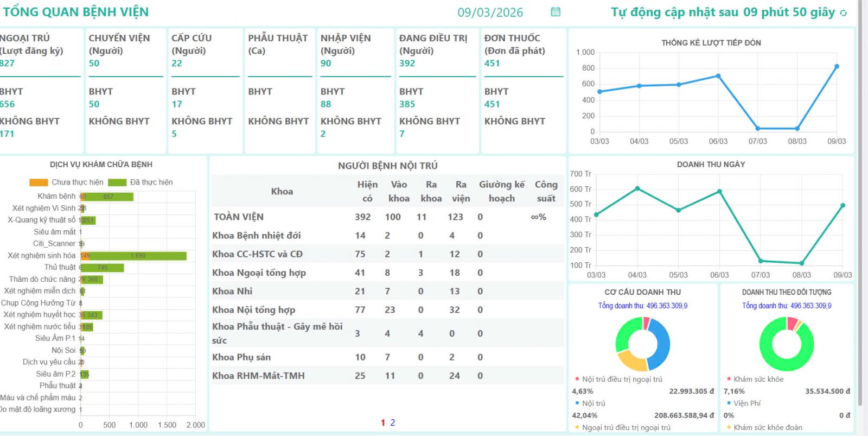Screen dimensions: 868x436
Task: Open the calendar date picker icon
Action: click(555, 12)
